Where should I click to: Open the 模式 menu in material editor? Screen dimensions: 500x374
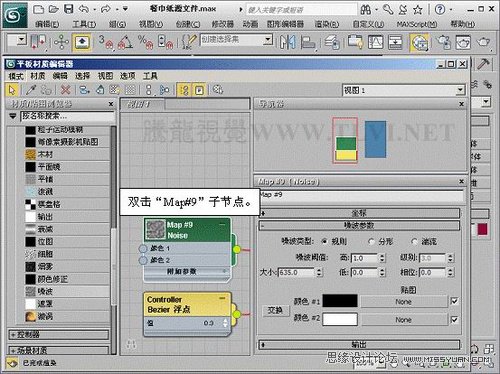click(16, 76)
